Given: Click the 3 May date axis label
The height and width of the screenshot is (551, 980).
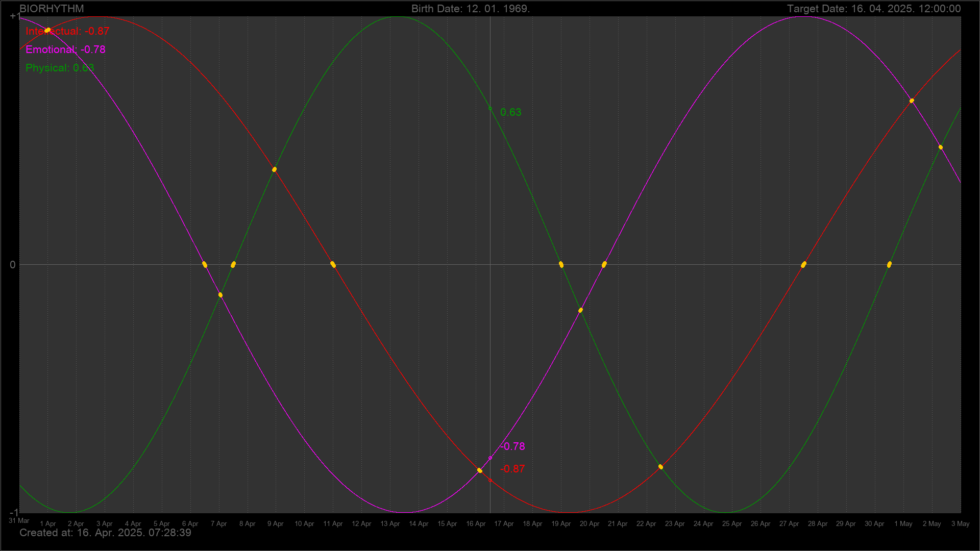Looking at the screenshot, I should click(960, 524).
